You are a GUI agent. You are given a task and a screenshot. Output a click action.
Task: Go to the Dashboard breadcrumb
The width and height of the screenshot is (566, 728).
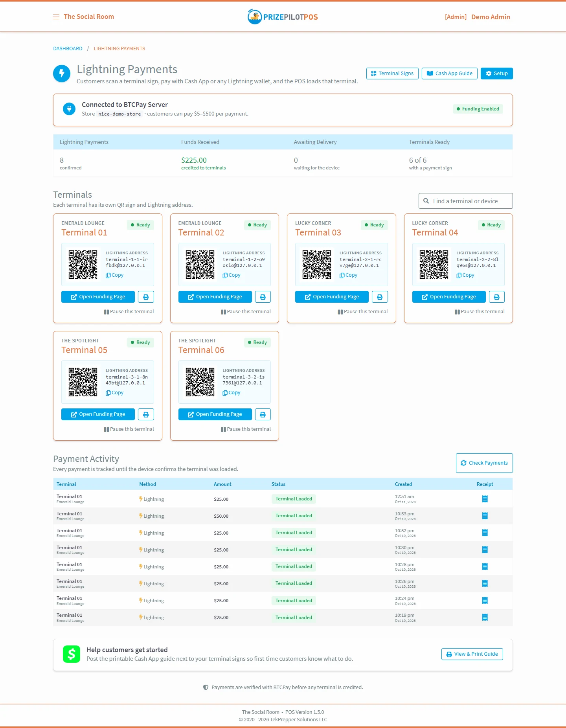point(68,49)
